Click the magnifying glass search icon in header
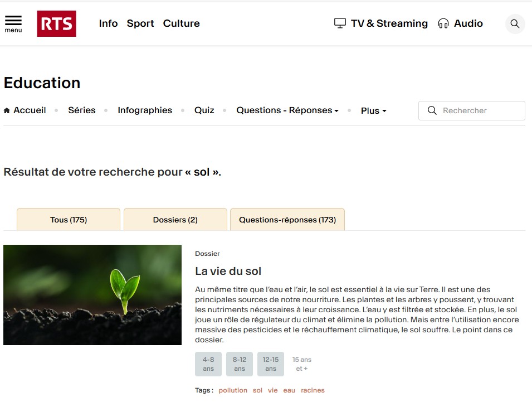The image size is (532, 402). pyautogui.click(x=515, y=24)
